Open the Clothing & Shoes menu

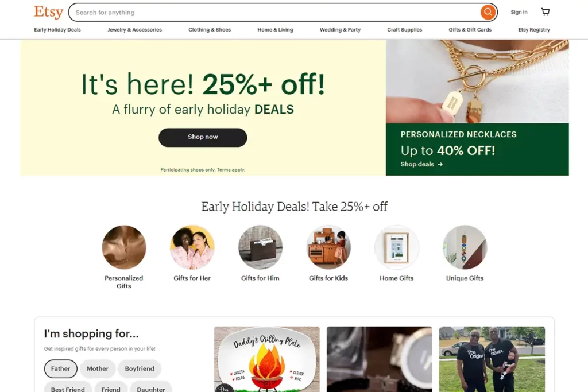pos(210,30)
